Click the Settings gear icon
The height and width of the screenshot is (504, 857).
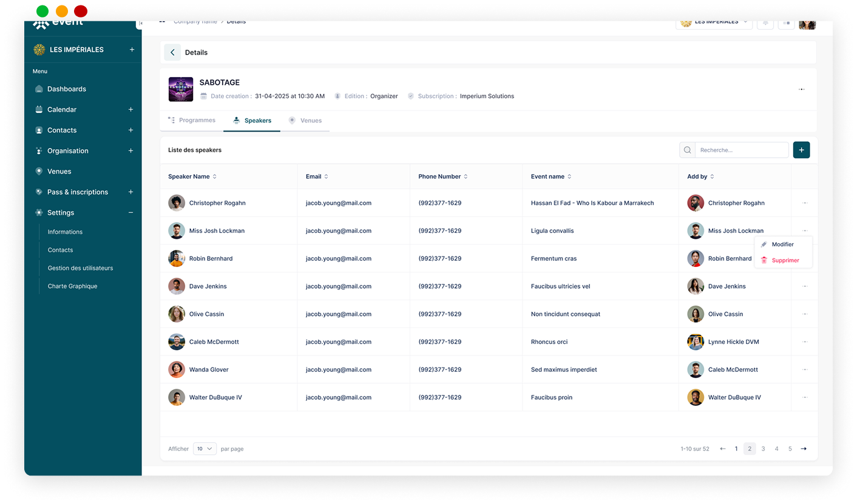(39, 213)
